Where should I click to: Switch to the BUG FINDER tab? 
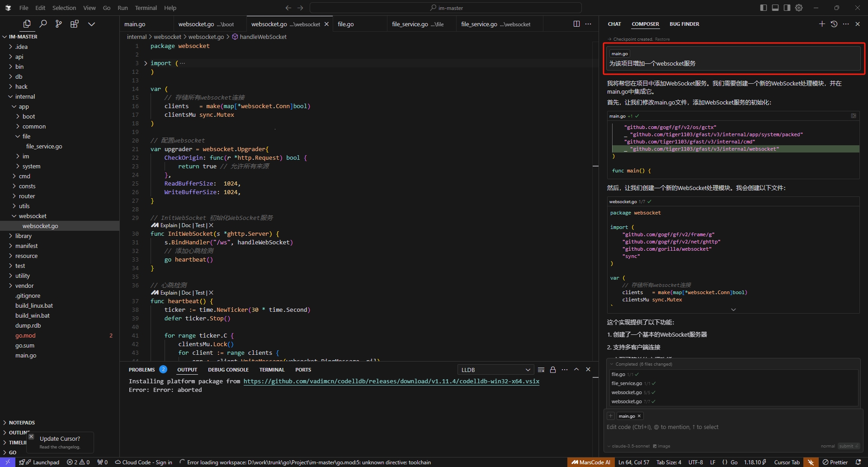684,24
